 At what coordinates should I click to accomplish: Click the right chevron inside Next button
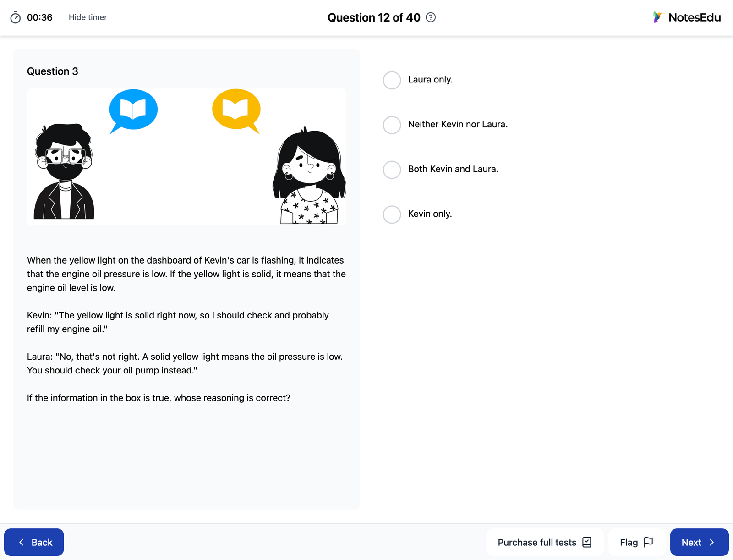[711, 542]
